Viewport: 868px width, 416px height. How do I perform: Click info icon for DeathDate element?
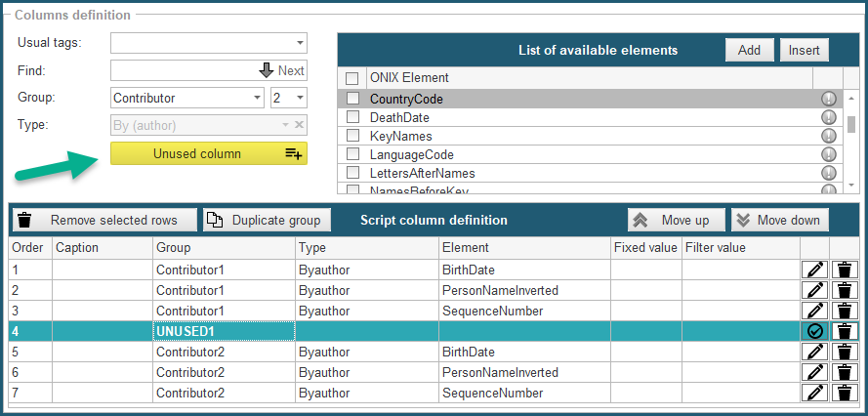[828, 117]
